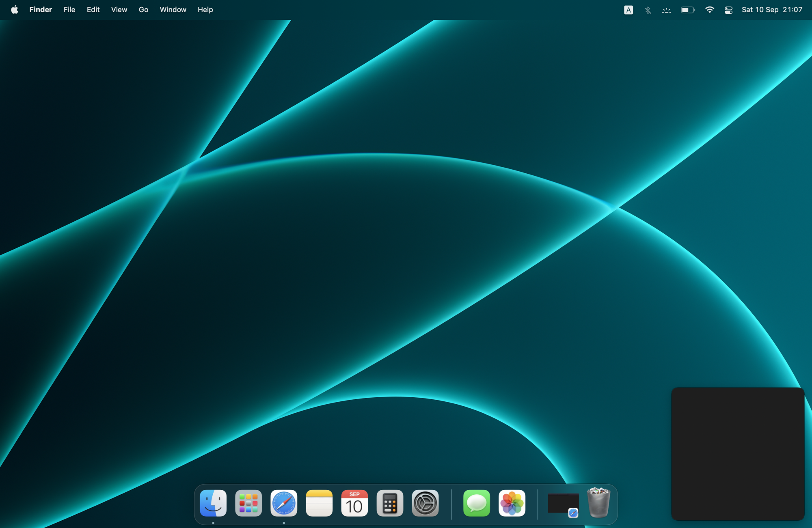Launch Safari from the Dock
The height and width of the screenshot is (528, 812).
coord(284,503)
